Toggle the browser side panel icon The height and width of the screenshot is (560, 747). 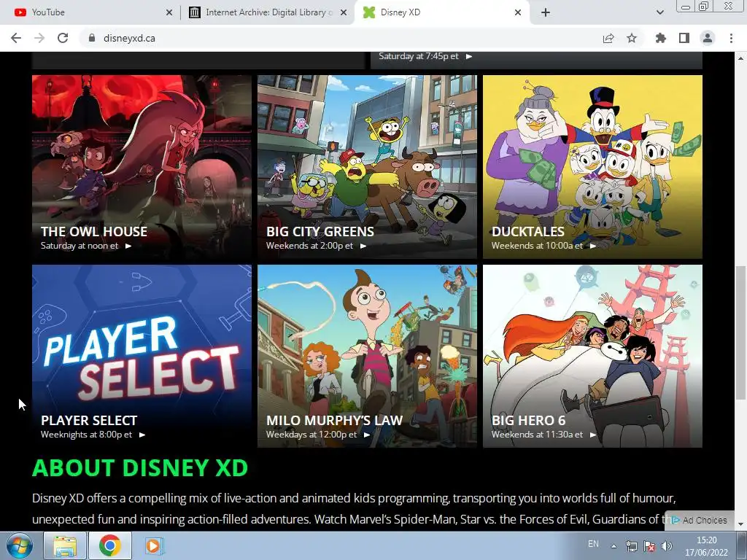[x=684, y=38]
